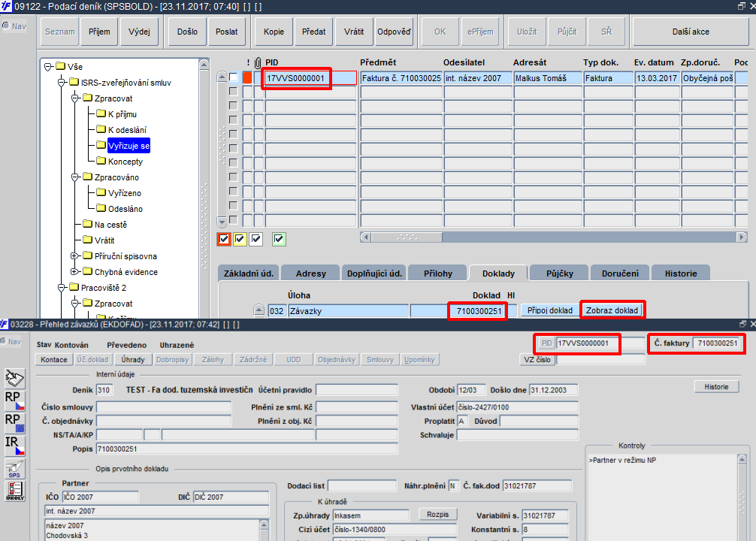Collapse the Vše root tree node
This screenshot has height=541, width=756.
[48, 67]
